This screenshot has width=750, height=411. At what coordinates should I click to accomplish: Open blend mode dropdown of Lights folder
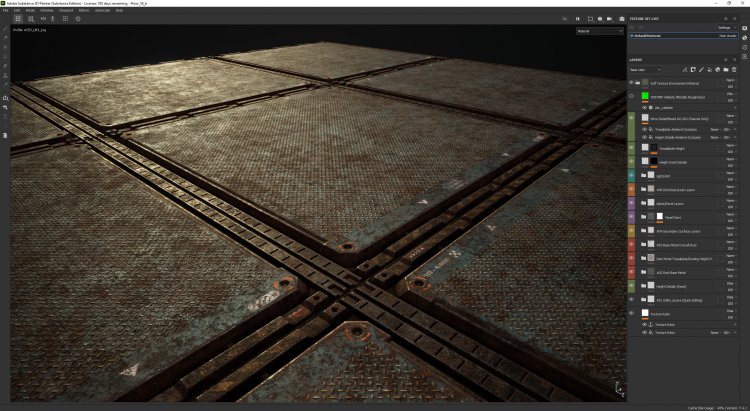point(730,173)
